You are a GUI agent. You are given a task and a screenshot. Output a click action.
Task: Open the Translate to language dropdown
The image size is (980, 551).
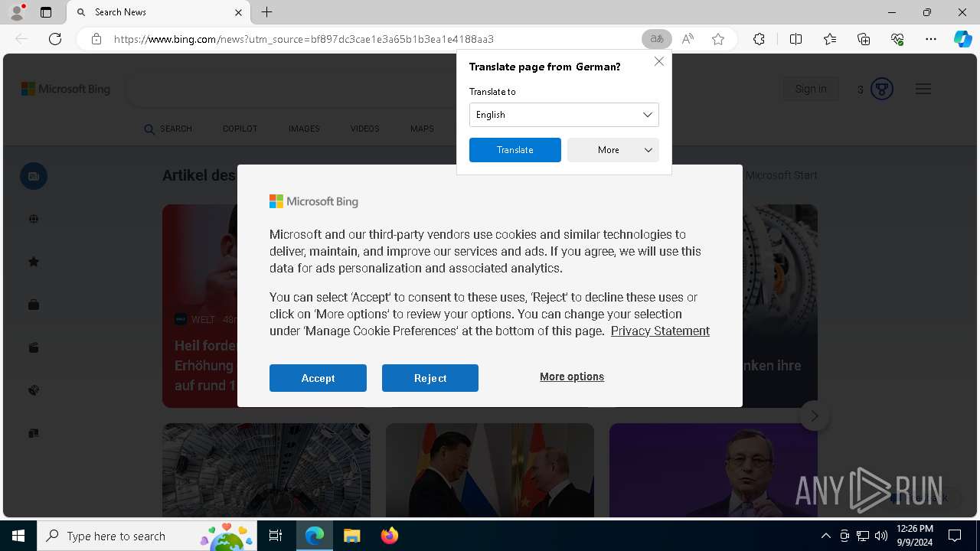pos(563,115)
